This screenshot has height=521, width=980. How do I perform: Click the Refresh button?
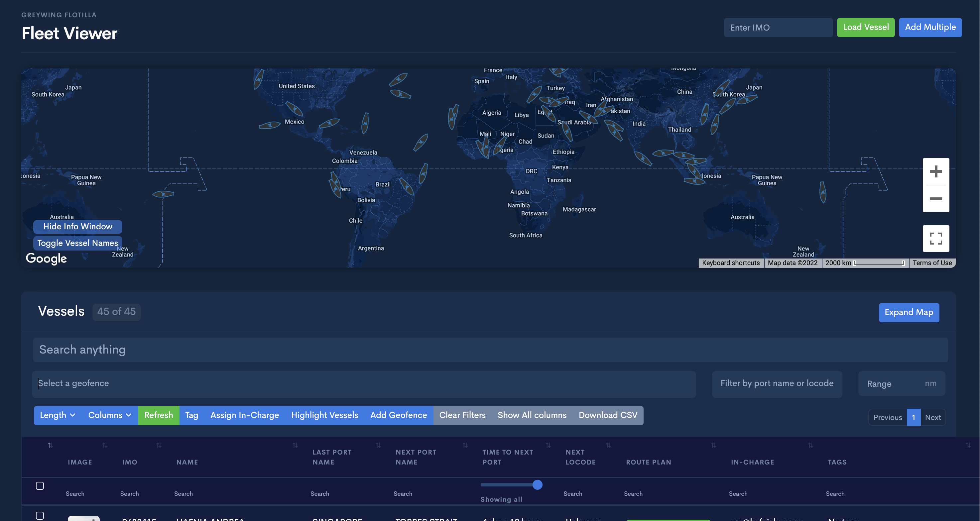[x=159, y=415]
